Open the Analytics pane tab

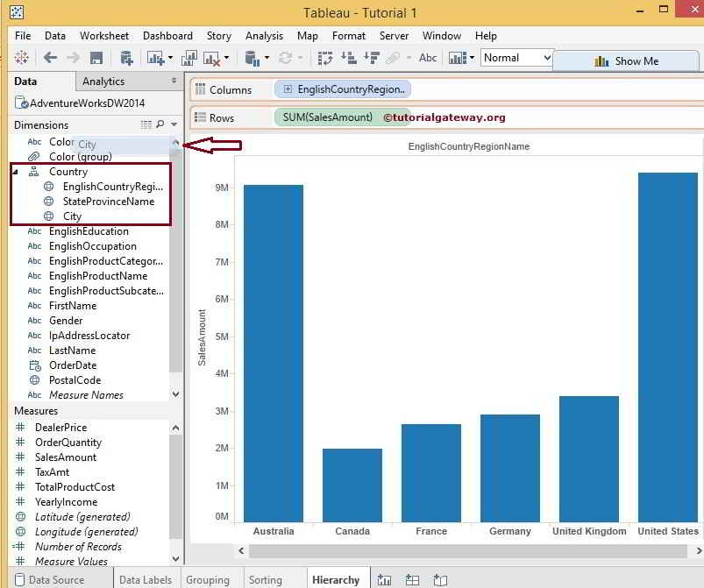pos(103,81)
